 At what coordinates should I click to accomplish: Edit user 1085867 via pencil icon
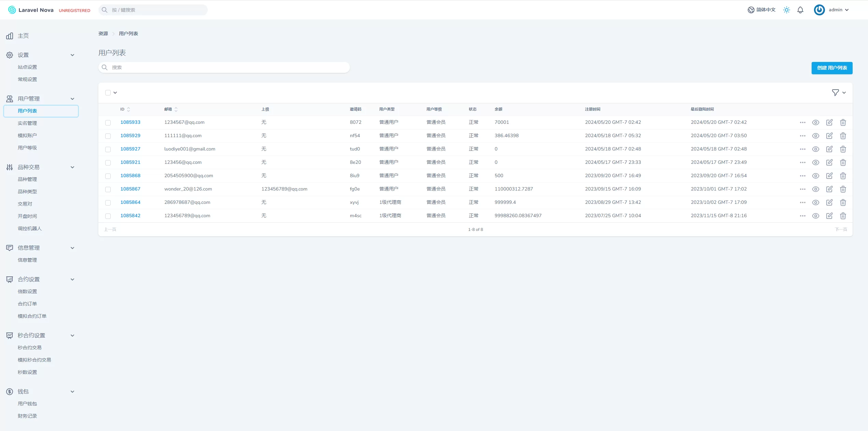[829, 189]
